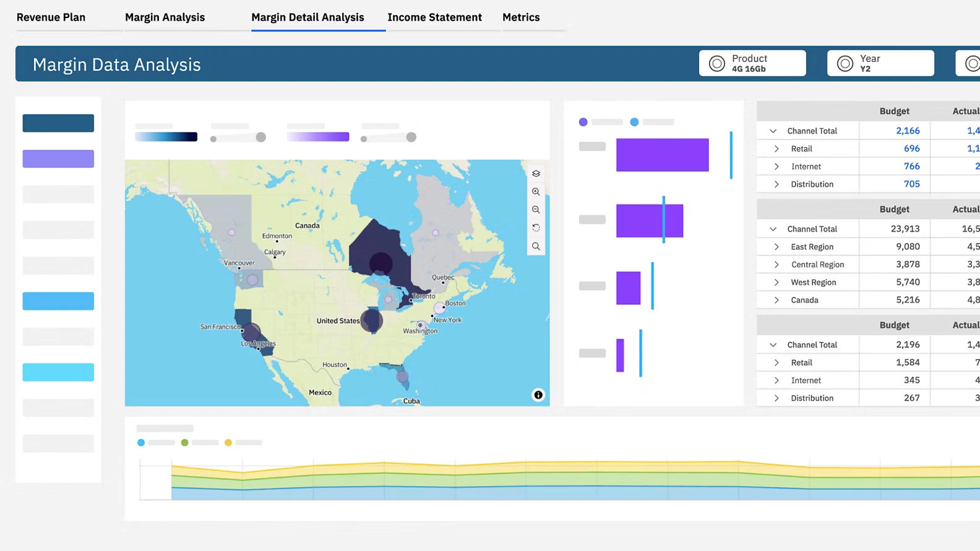Image resolution: width=980 pixels, height=551 pixels.
Task: Expand the East Region row
Action: click(776, 247)
